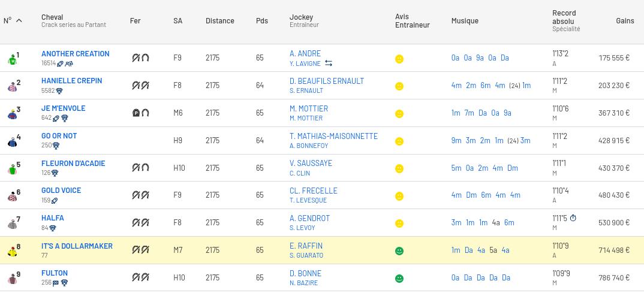This screenshot has width=644, height=299.
Task: Click the N° column sort arrow
Action: (x=19, y=20)
